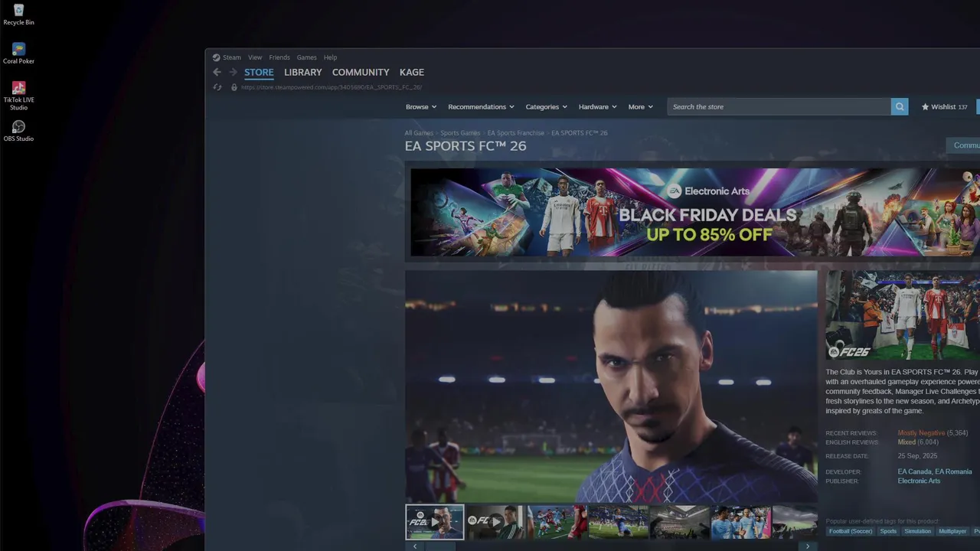Viewport: 980px width, 551px height.
Task: Launch OBS Studio desktop icon
Action: click(x=18, y=130)
